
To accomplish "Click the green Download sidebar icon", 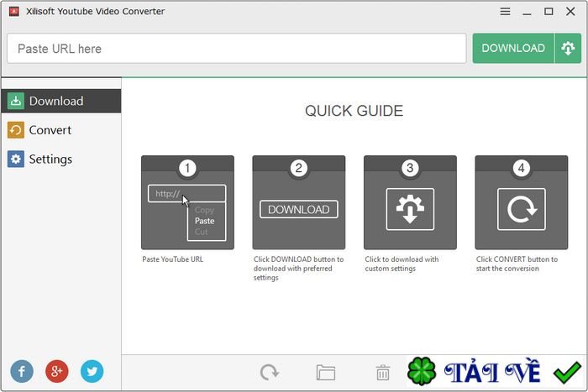I will pyautogui.click(x=16, y=101).
